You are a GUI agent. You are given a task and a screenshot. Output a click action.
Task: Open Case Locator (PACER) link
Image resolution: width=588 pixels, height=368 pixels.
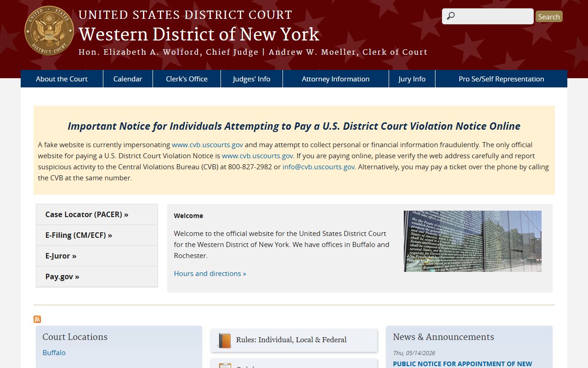[x=97, y=214]
